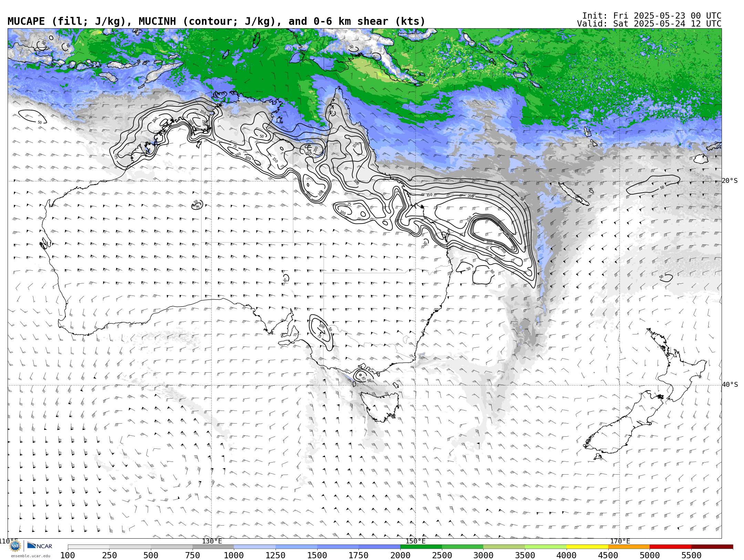Click the yellow 4000 color swatch
Screen dimensions: 744x560
point(587,547)
